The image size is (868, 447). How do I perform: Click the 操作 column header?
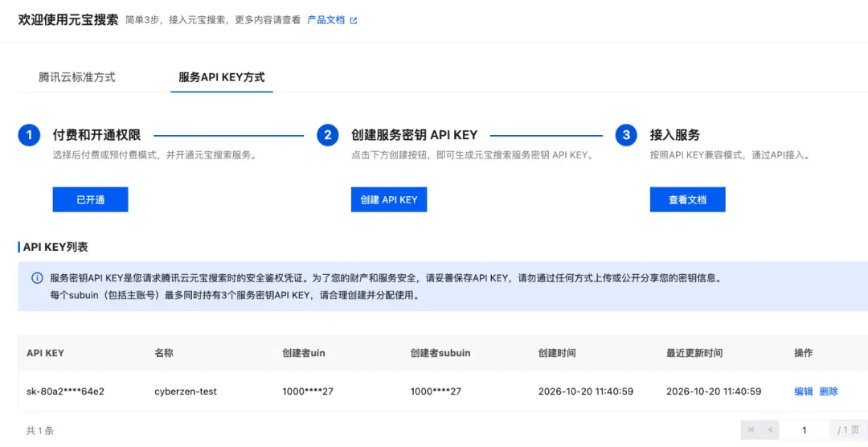[803, 353]
